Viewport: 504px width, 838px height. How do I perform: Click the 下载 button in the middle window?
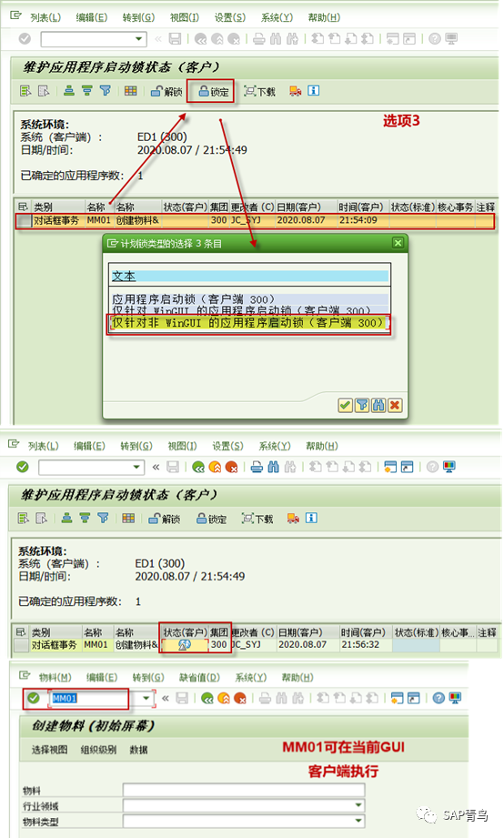[257, 519]
